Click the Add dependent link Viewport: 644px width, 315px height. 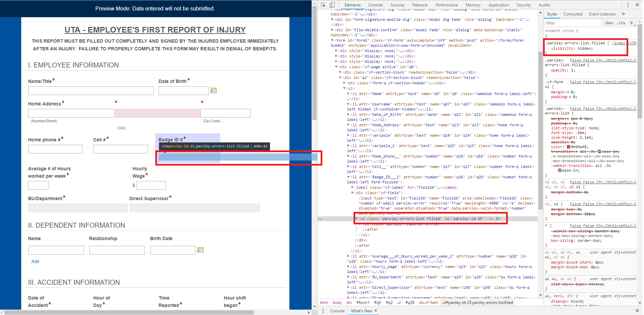coord(35,261)
